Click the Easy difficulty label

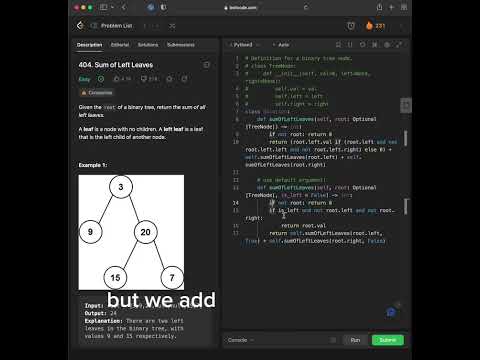click(84, 79)
